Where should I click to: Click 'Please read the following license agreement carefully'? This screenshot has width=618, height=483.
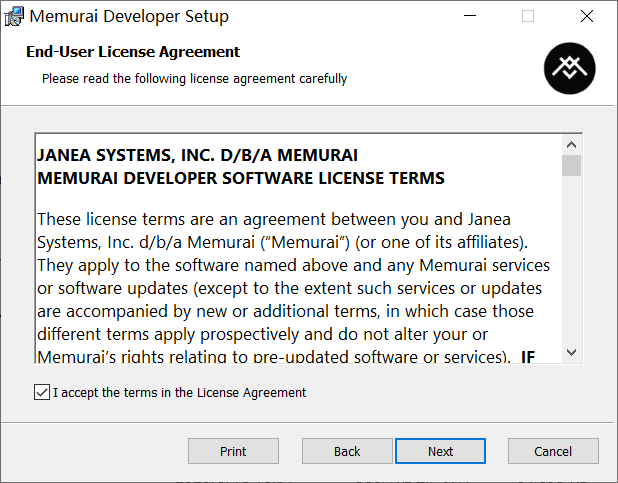pyautogui.click(x=195, y=78)
